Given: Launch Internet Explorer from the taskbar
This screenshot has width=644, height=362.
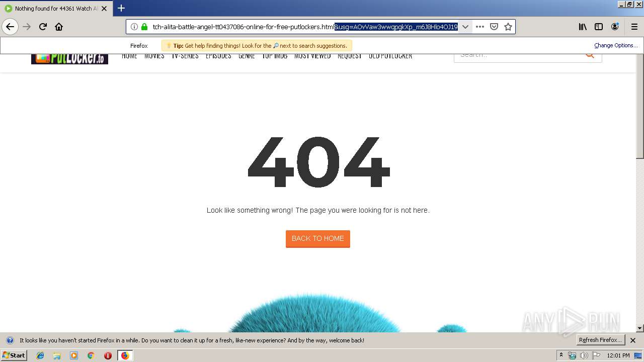Looking at the screenshot, I should [40, 355].
